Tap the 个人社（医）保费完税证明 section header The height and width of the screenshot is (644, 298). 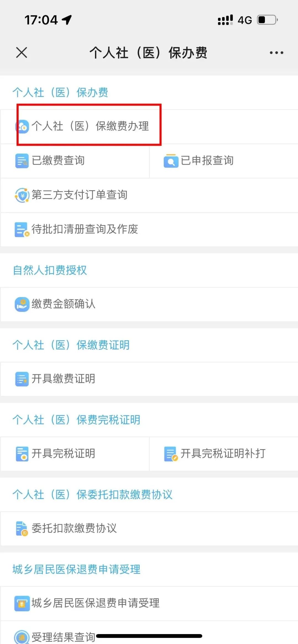tap(76, 420)
